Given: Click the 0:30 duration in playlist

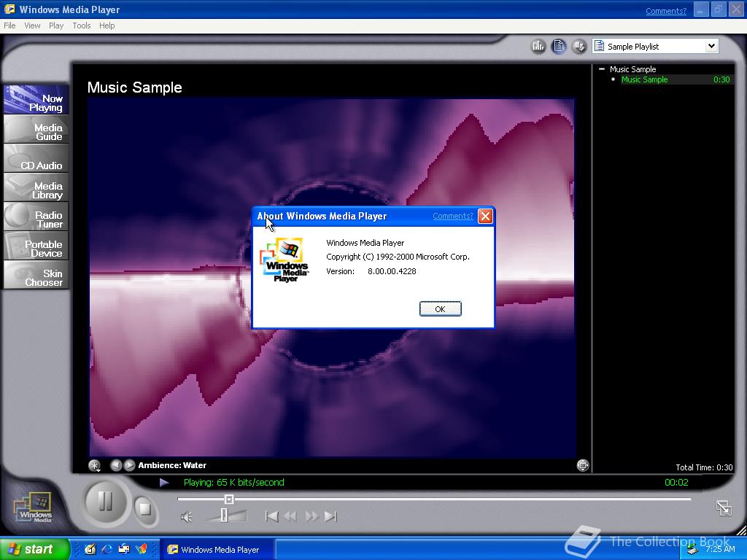Looking at the screenshot, I should pos(721,79).
